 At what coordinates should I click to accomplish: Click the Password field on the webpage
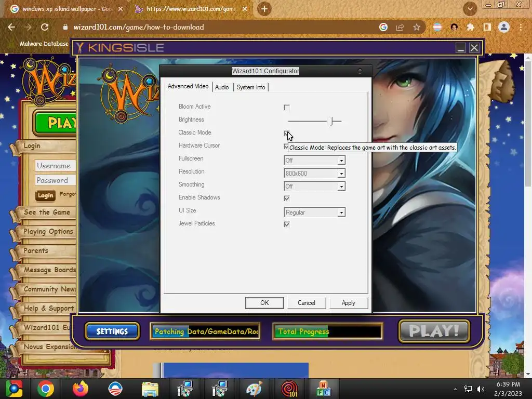pyautogui.click(x=55, y=180)
